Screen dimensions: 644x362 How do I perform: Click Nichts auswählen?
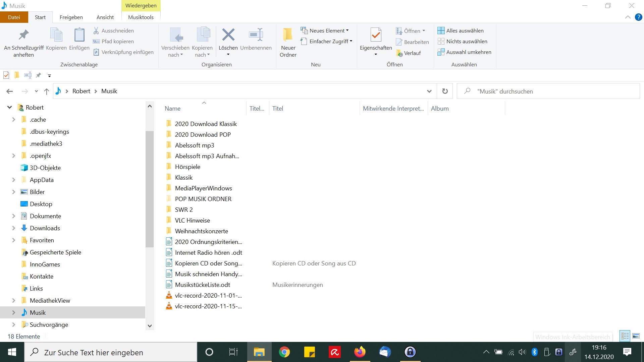coord(463,41)
